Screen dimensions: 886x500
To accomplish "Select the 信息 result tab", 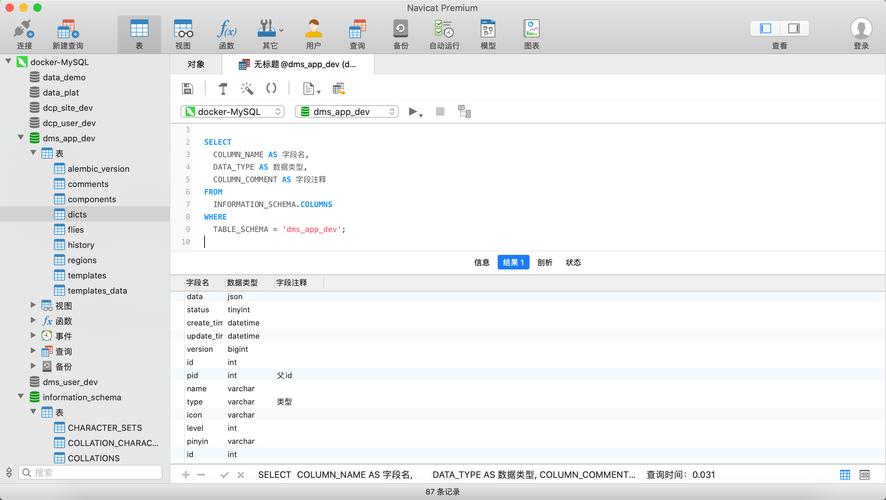I will [481, 262].
